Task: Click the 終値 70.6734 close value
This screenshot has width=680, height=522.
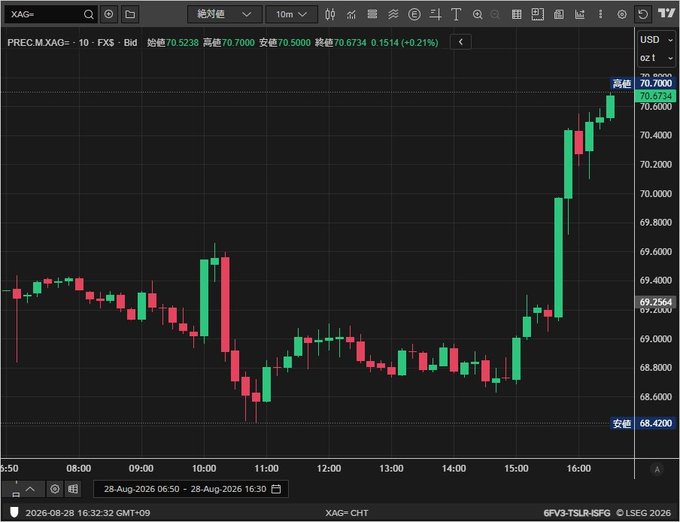Action: click(x=340, y=42)
